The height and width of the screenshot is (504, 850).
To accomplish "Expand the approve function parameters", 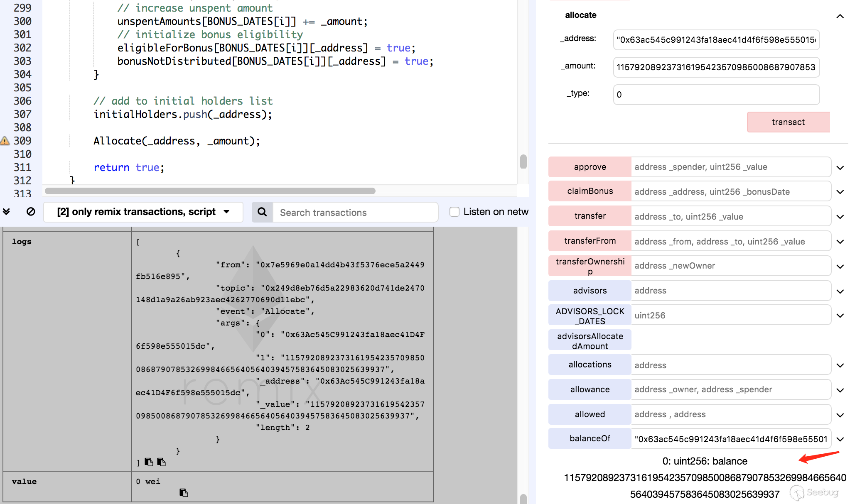I will coord(840,167).
